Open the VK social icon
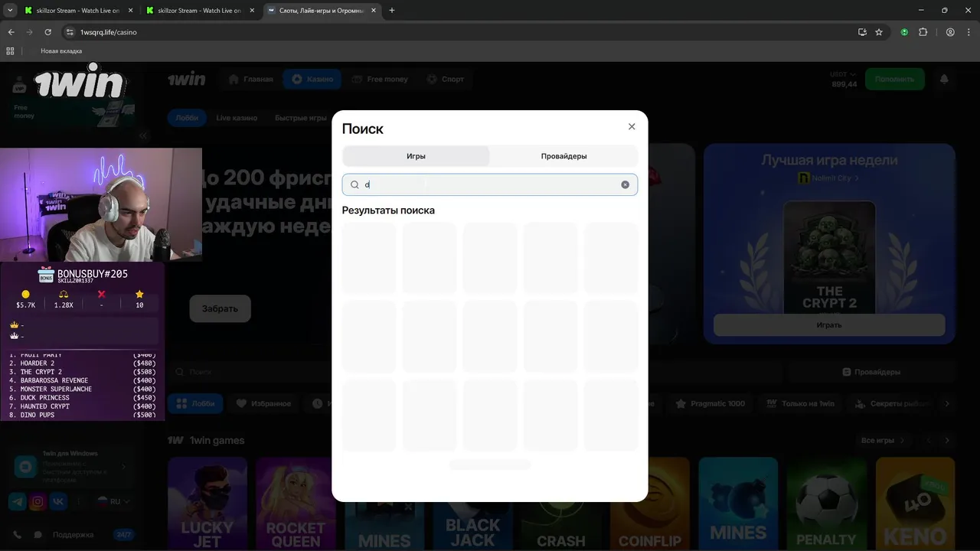980x551 pixels. [x=58, y=502]
